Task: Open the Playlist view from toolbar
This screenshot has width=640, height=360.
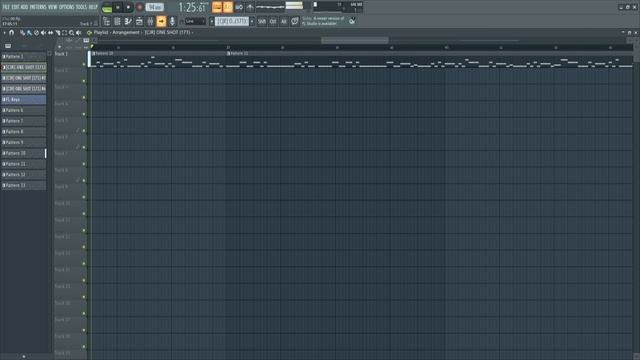Action: [x=107, y=21]
